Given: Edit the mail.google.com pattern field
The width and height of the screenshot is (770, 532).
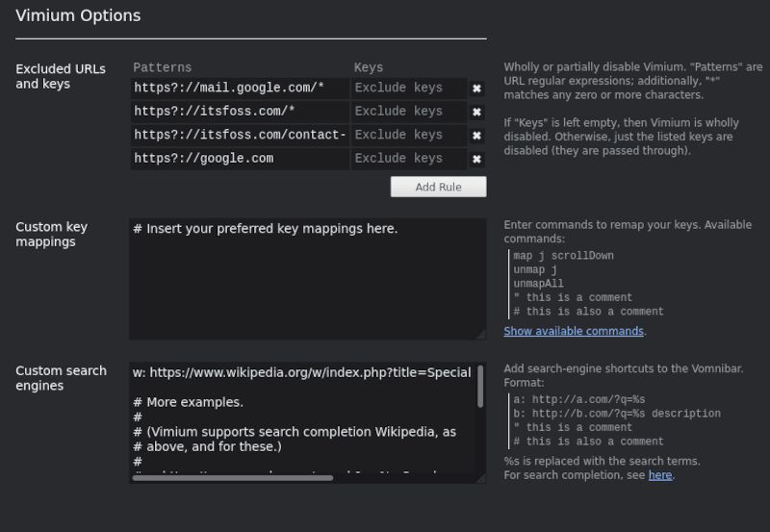Looking at the screenshot, I should (x=240, y=89).
